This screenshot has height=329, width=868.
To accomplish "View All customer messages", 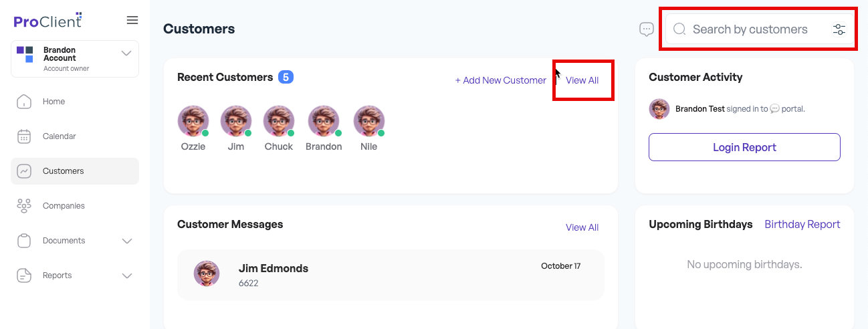I will [582, 227].
